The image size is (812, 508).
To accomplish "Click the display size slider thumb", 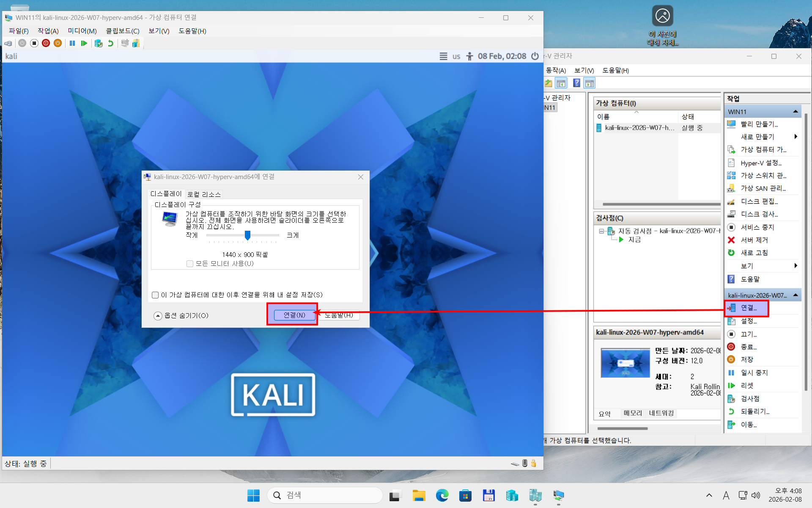I will [x=247, y=235].
